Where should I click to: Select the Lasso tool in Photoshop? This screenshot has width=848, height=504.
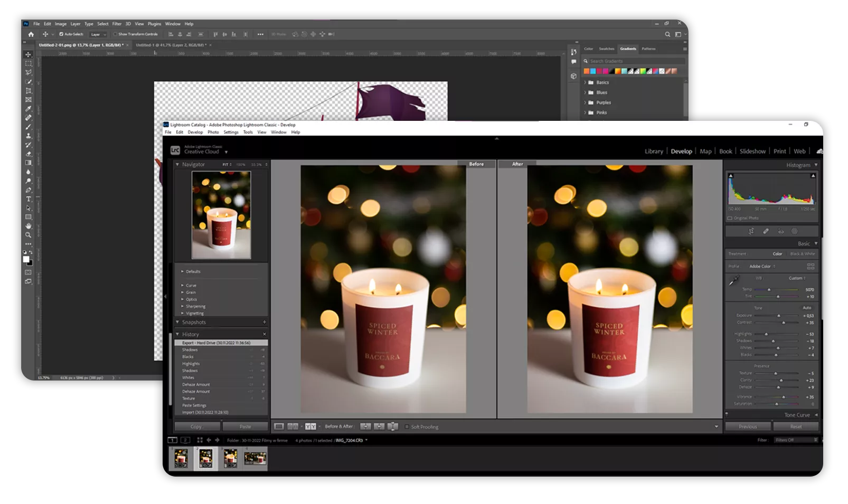29,72
